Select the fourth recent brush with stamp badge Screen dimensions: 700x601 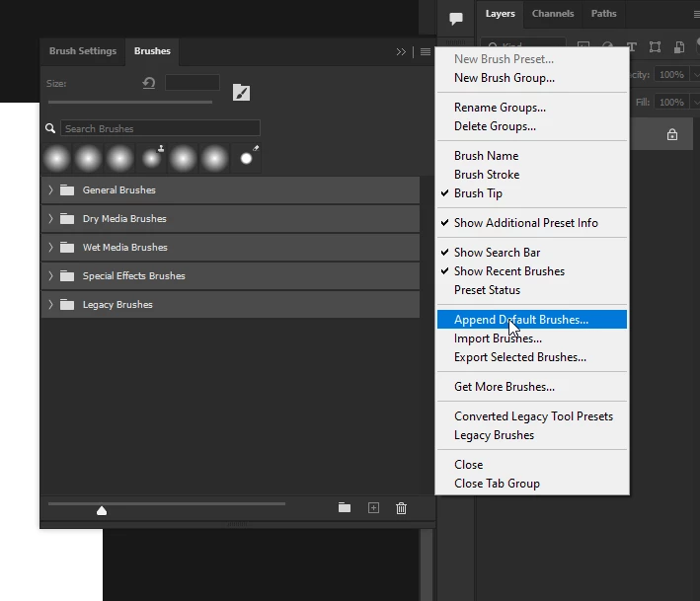tap(152, 159)
